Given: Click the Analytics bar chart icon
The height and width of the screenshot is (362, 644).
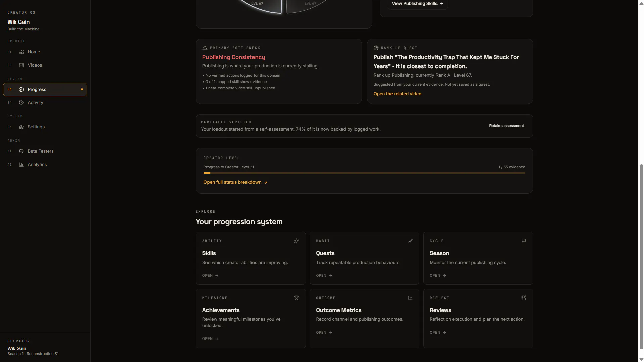Looking at the screenshot, I should 21,165.
